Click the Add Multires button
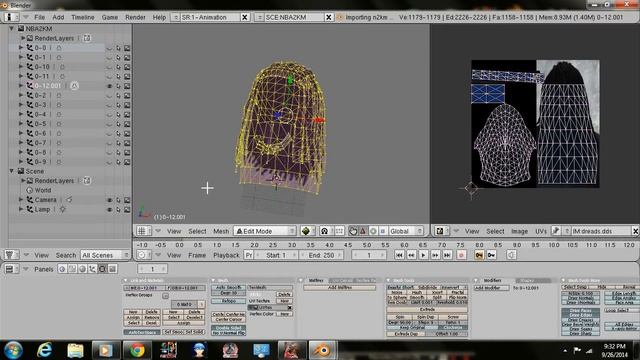The height and width of the screenshot is (360, 640). pos(340,287)
